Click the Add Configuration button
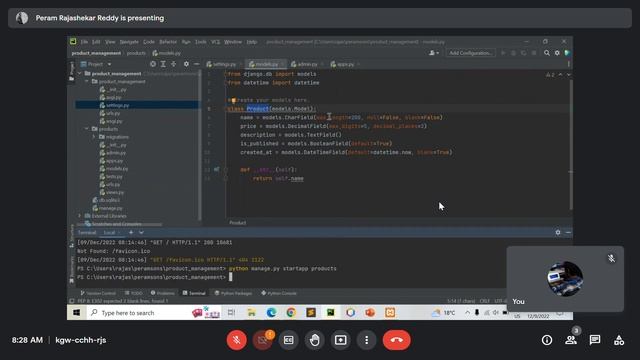640x360 pixels. [470, 53]
